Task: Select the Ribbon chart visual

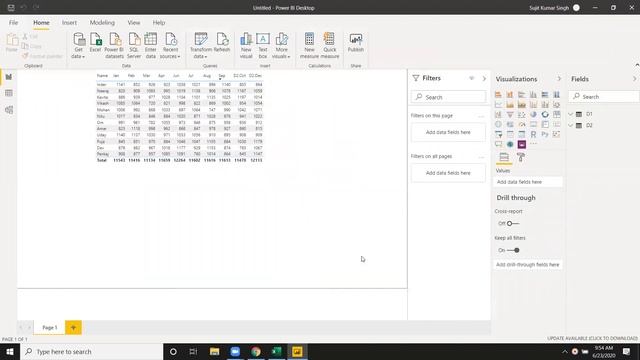Action: click(x=557, y=104)
